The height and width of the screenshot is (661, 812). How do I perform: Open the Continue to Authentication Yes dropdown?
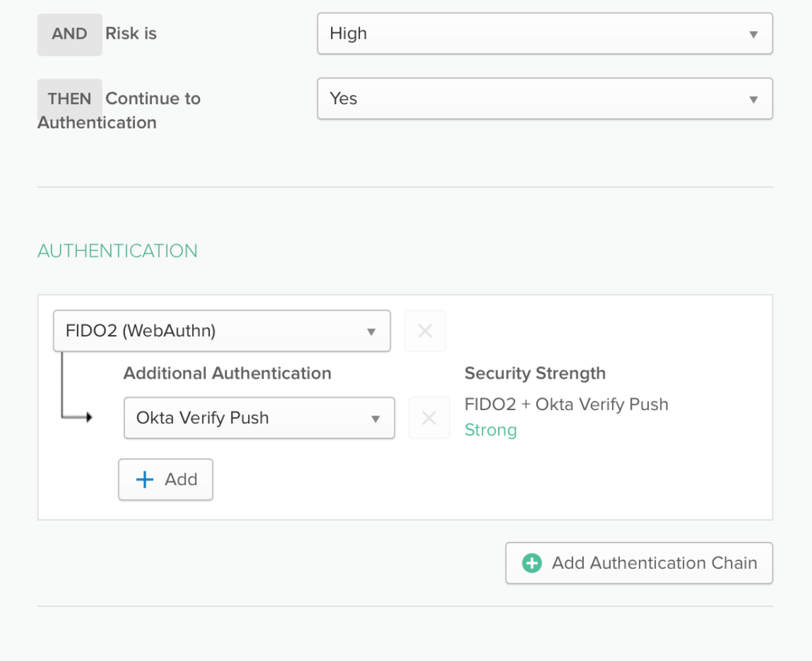coord(544,99)
